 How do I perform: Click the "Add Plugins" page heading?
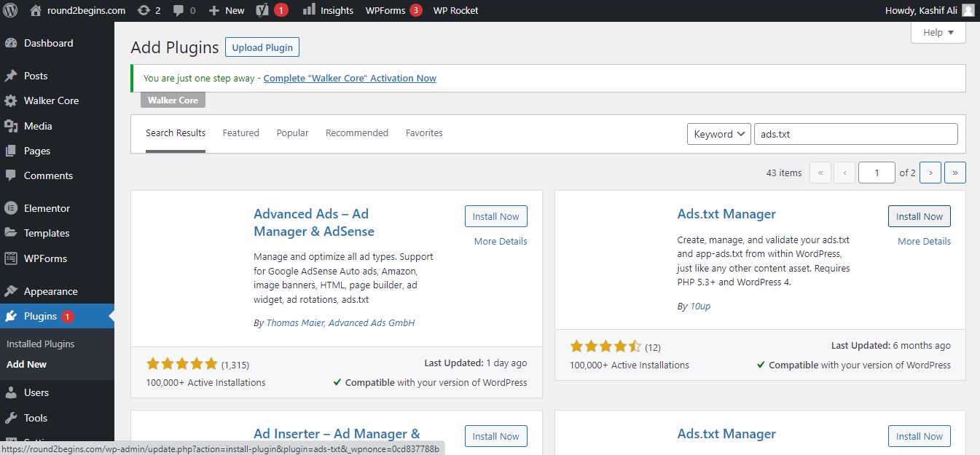point(175,47)
